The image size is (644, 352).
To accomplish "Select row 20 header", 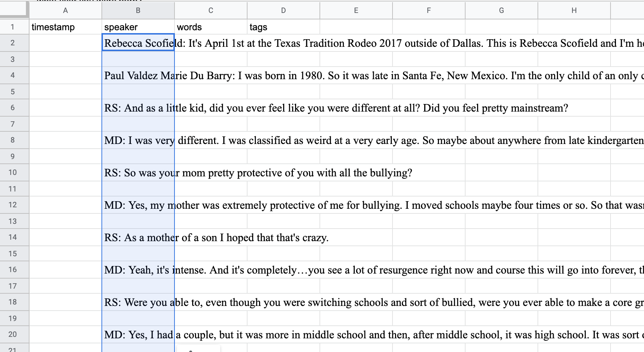I will pyautogui.click(x=13, y=334).
